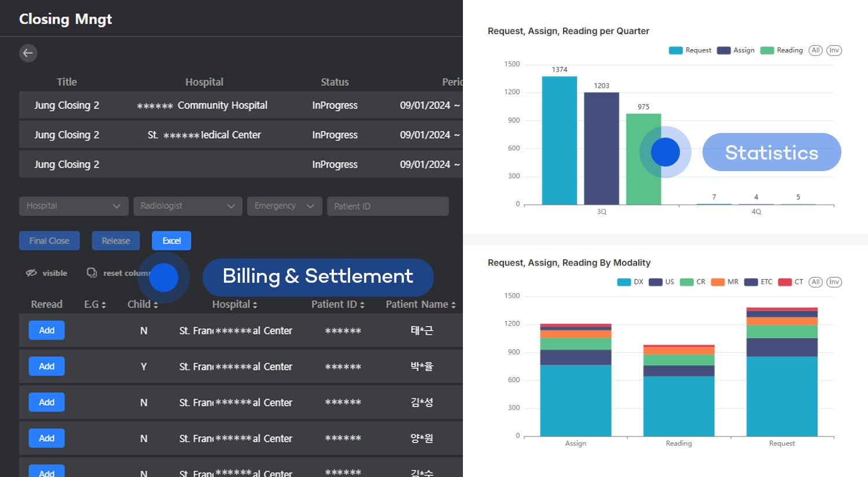The width and height of the screenshot is (868, 477).
Task: Click Add for patient 양*원
Action: pyautogui.click(x=47, y=438)
